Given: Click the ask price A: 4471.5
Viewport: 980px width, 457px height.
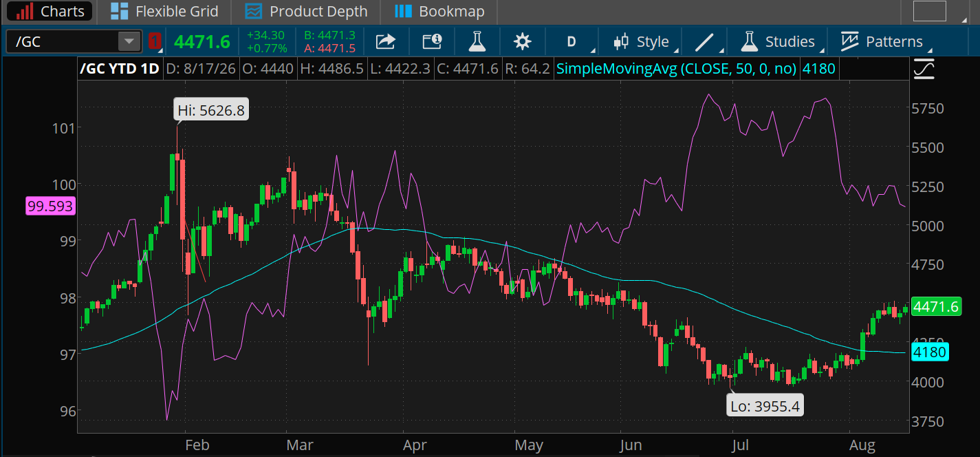Looking at the screenshot, I should (329, 48).
